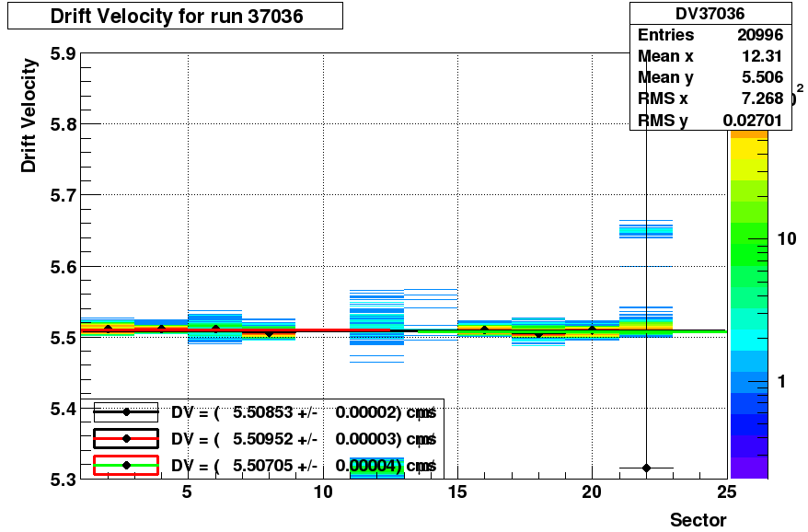
Task: Click the horizontal axis title "Sector"
Action: (698, 520)
